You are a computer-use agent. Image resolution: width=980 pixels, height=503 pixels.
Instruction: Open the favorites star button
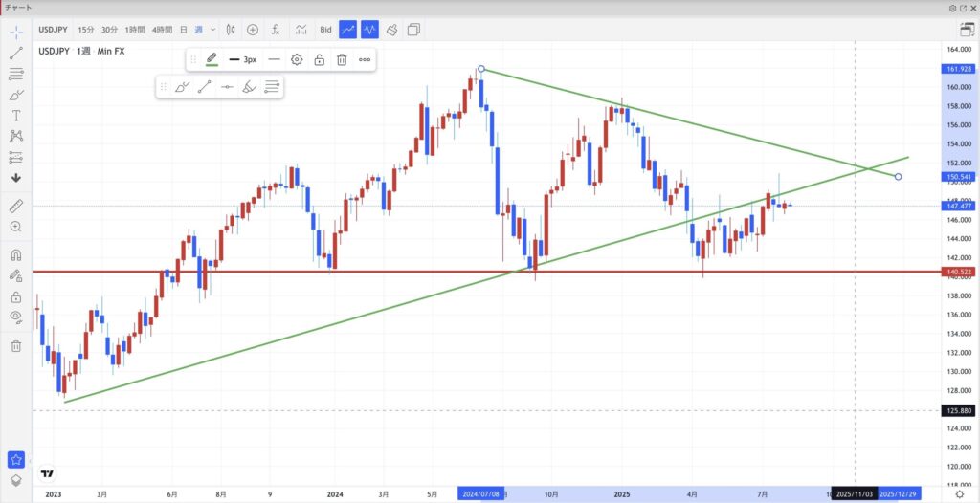click(16, 460)
